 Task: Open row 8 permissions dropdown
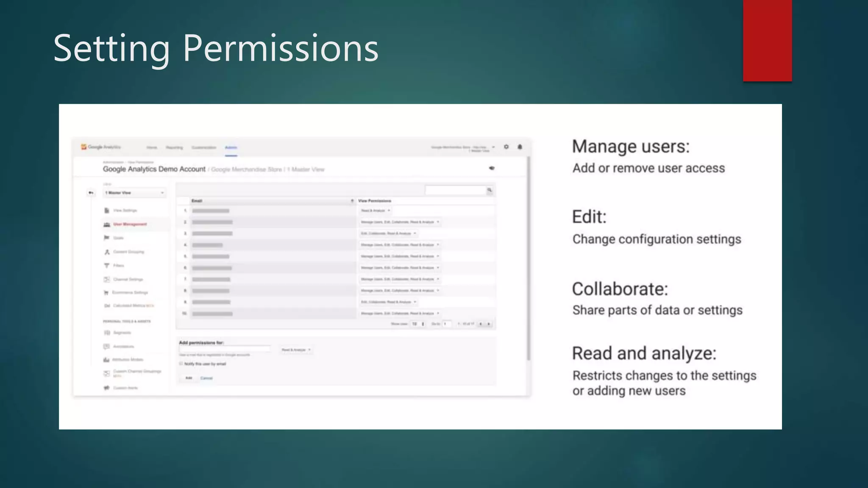(400, 291)
